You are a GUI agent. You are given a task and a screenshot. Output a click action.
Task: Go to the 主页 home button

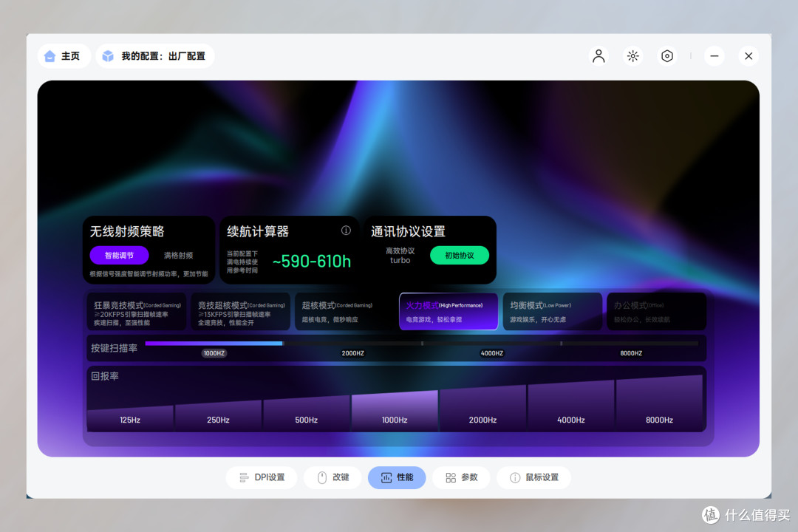64,56
